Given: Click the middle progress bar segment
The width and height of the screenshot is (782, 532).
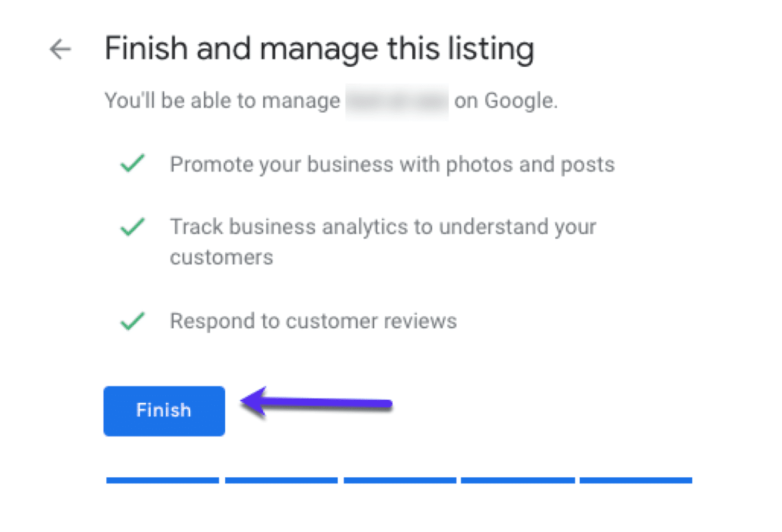Looking at the screenshot, I should tap(399, 480).
